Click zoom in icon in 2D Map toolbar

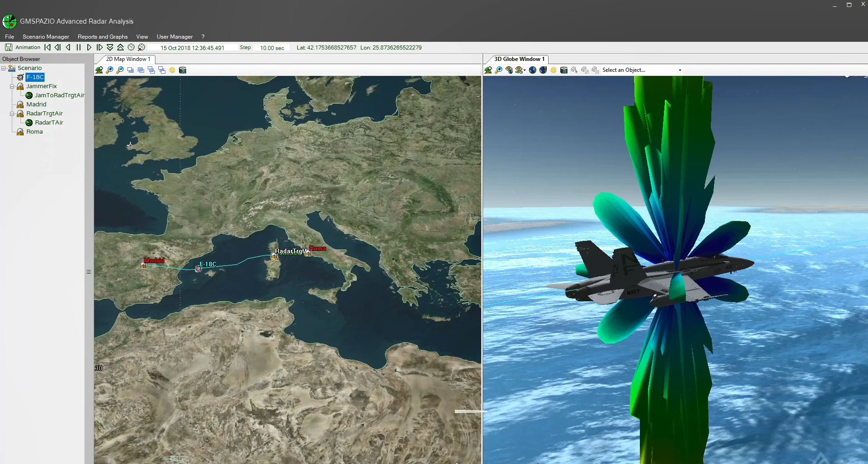(x=110, y=70)
